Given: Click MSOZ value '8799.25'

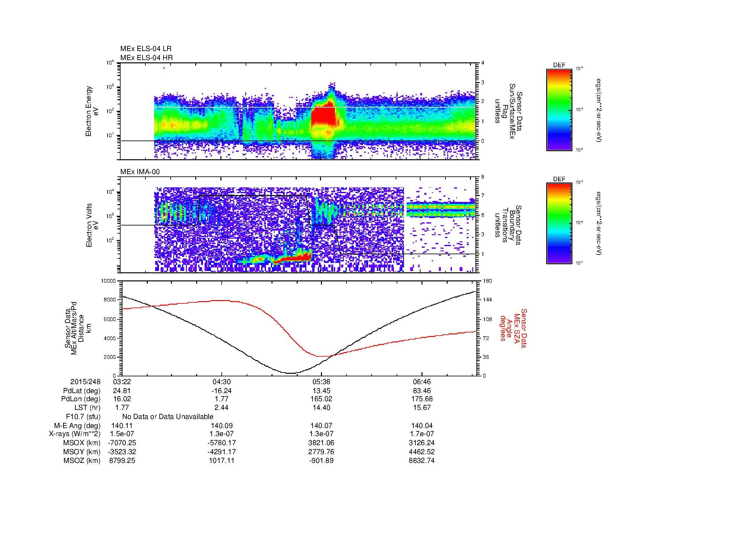Looking at the screenshot, I should click(122, 461).
